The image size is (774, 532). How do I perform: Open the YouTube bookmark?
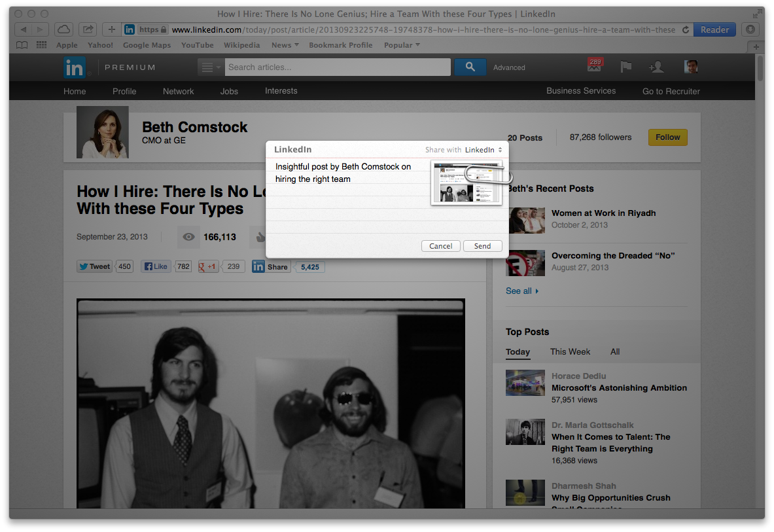[198, 45]
